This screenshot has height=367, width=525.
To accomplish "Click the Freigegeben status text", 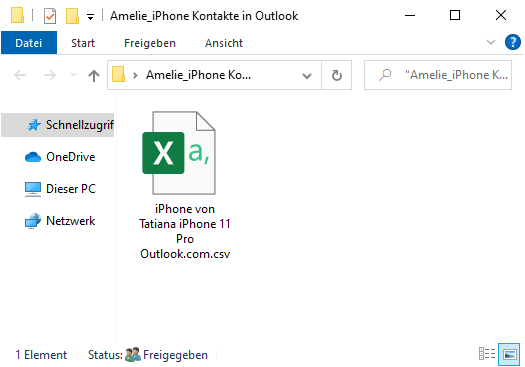I will coord(175,355).
